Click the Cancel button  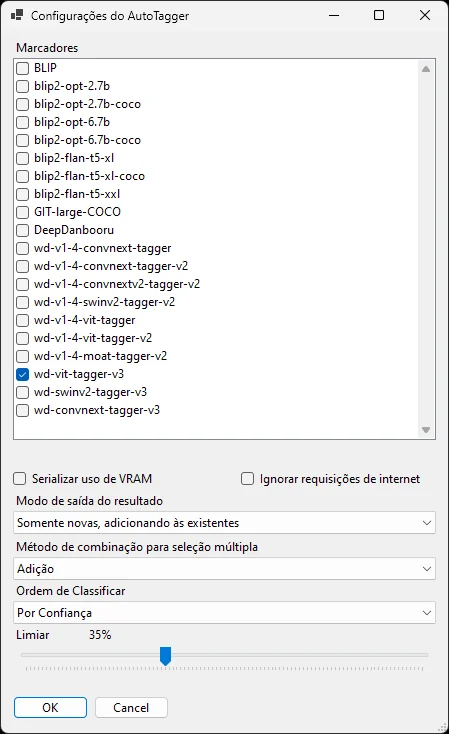[x=131, y=707]
